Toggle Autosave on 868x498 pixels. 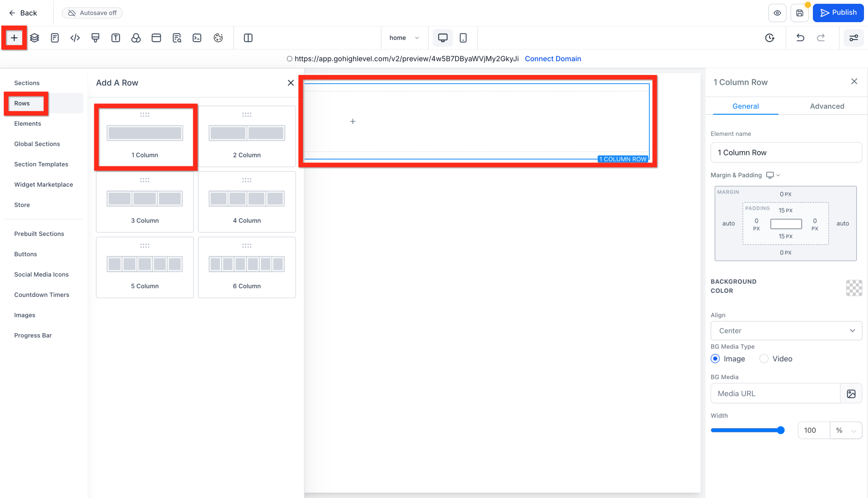92,13
